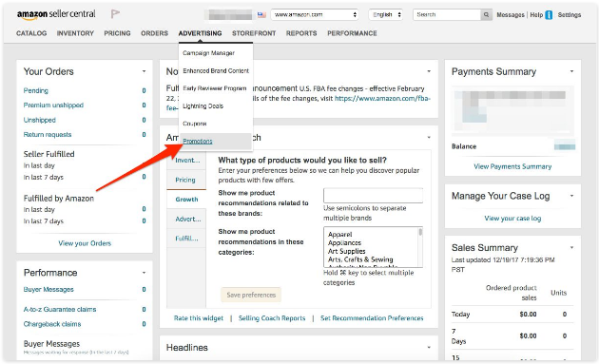Open A-to-z Guarantee claims link
This screenshot has width=599, height=364.
60,310
